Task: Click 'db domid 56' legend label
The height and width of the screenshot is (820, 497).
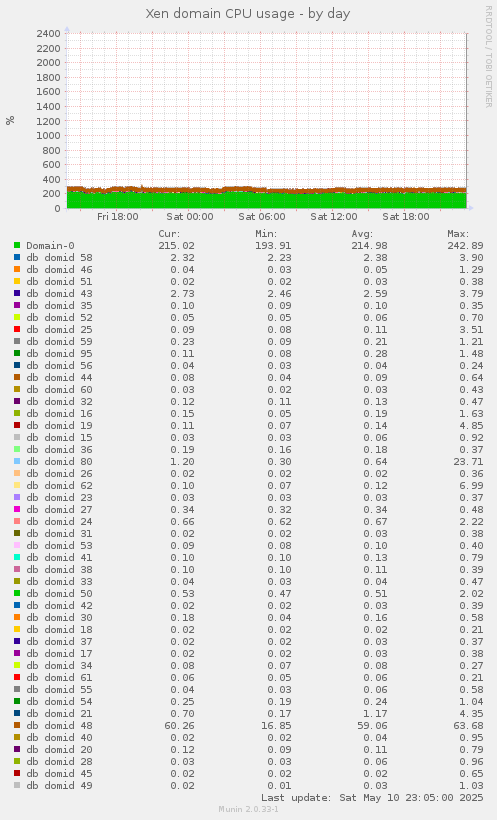Action: coord(59,366)
